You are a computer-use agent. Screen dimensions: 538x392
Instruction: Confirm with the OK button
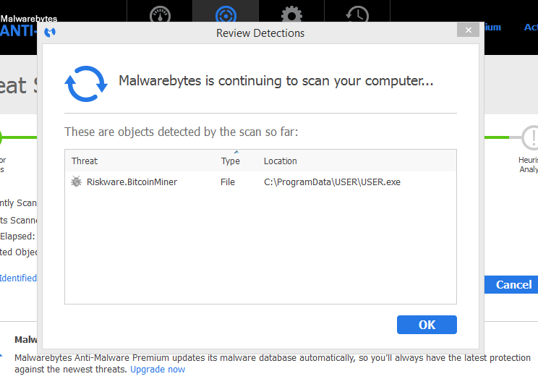pyautogui.click(x=427, y=325)
